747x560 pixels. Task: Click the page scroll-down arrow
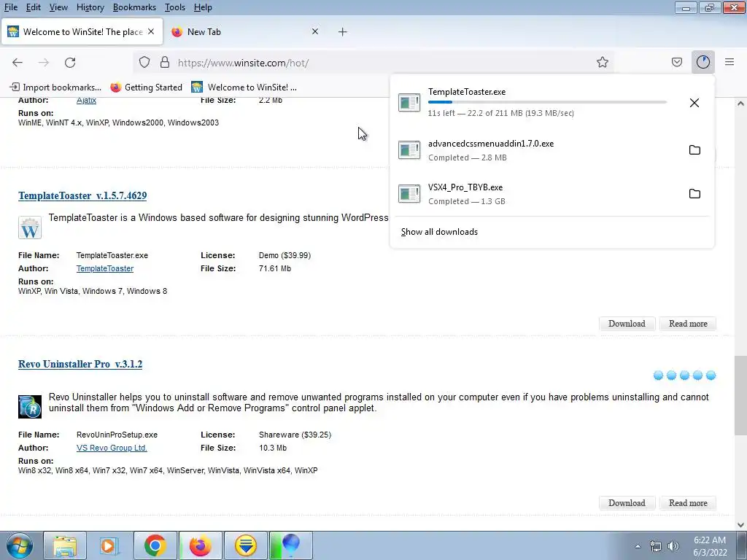click(740, 525)
